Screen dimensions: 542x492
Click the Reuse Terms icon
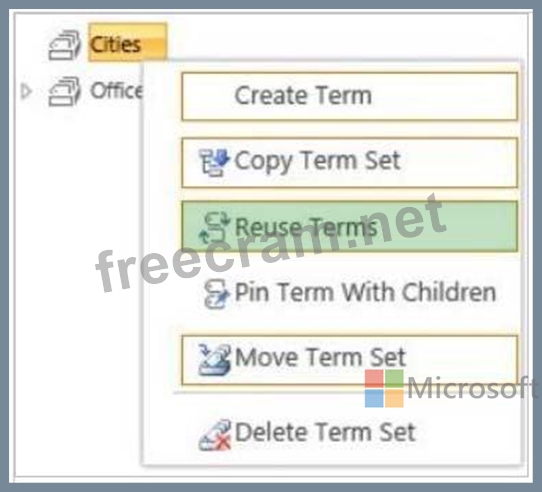(214, 228)
